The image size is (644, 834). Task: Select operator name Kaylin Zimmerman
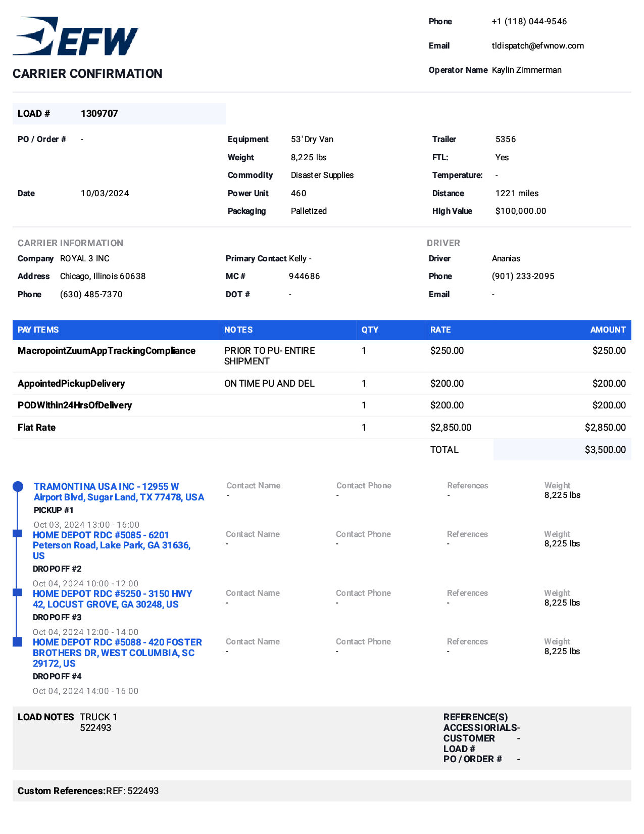coord(527,70)
